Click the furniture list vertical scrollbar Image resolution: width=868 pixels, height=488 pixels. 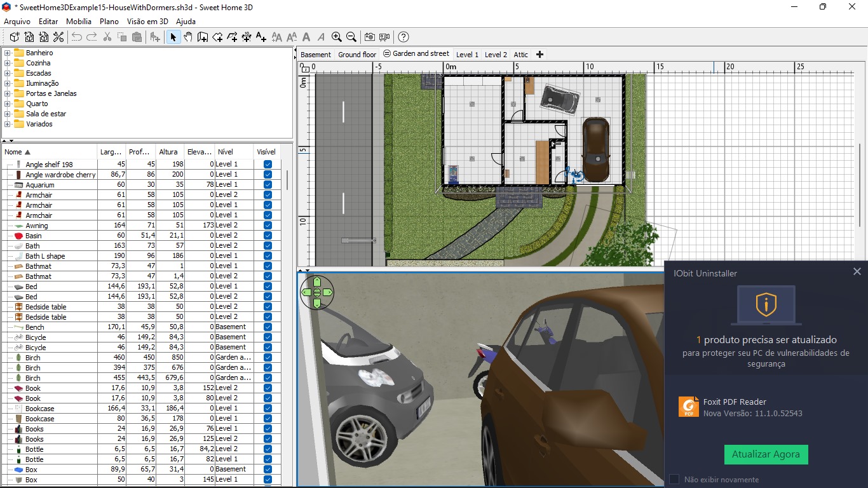pos(287,180)
